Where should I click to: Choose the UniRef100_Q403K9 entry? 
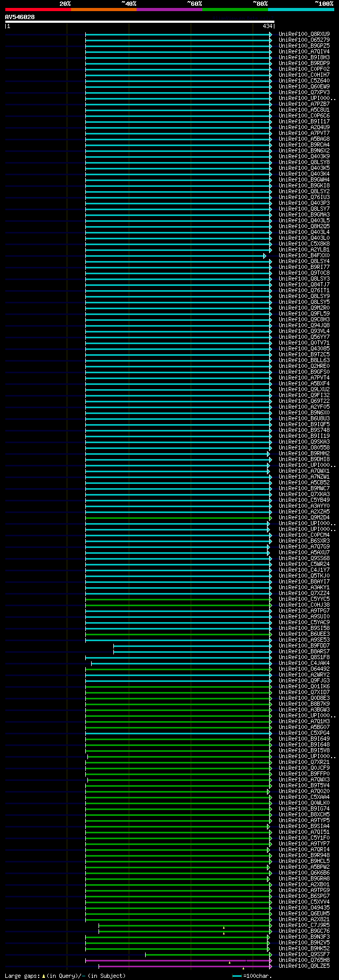304,156
